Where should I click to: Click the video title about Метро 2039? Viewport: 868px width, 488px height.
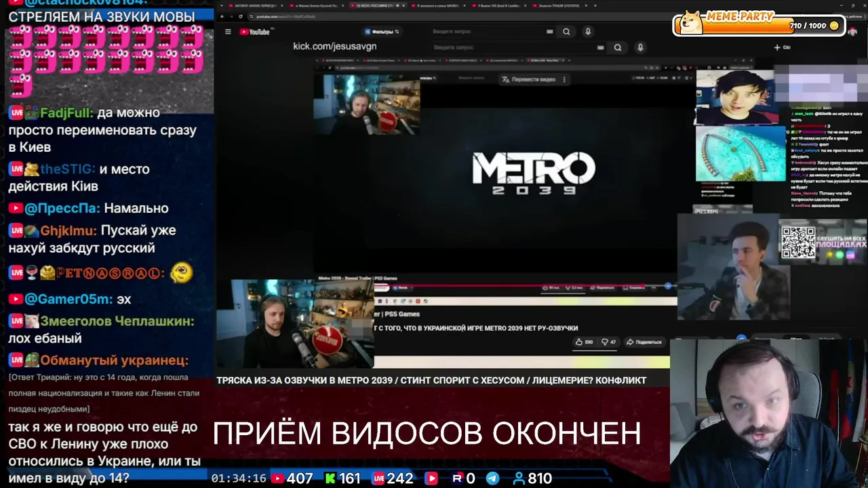(431, 380)
